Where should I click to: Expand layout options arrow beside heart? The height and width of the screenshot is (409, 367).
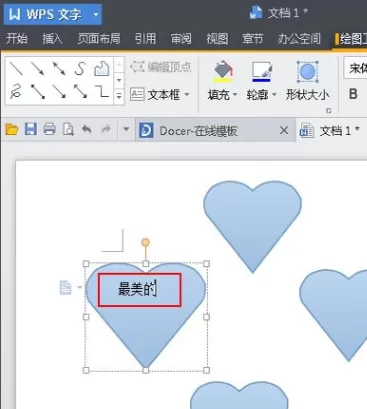pos(79,287)
